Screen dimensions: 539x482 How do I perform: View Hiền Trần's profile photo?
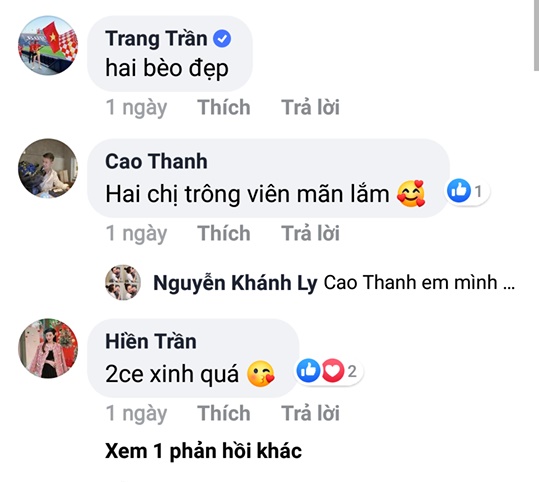[x=48, y=348]
